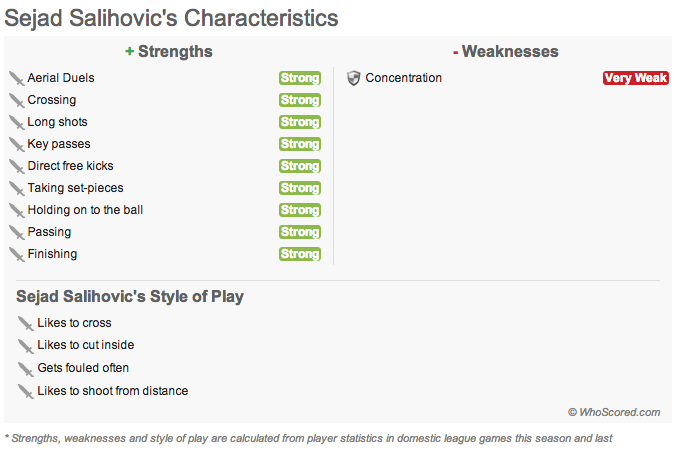Click the Sejad Salihovic's Style of Play heading
The width and height of the screenshot is (679, 455).
(130, 297)
